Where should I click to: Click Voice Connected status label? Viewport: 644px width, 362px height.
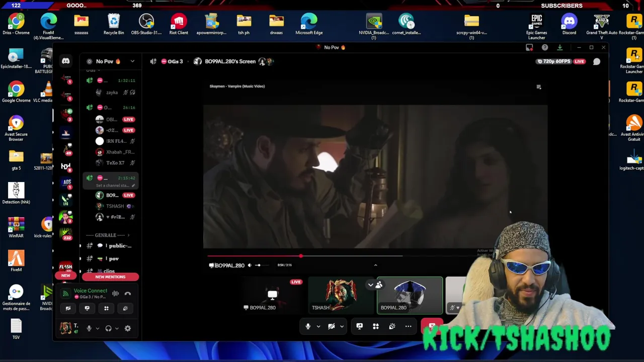[x=90, y=291]
